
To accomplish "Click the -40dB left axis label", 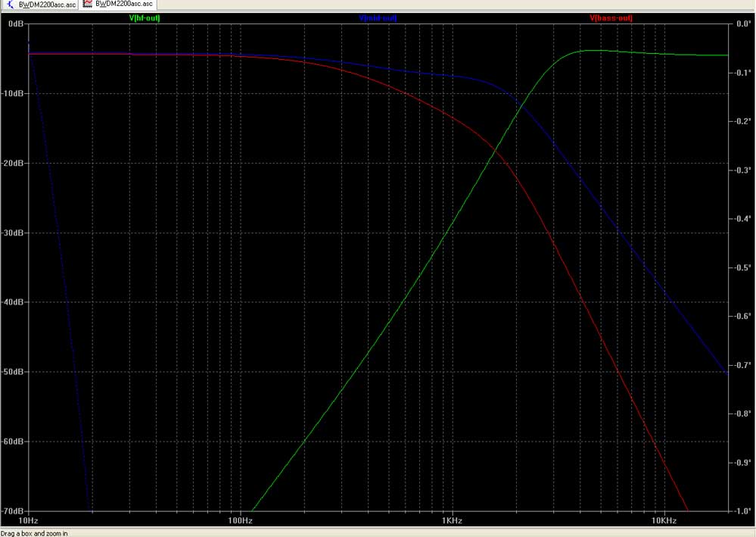I will point(13,302).
